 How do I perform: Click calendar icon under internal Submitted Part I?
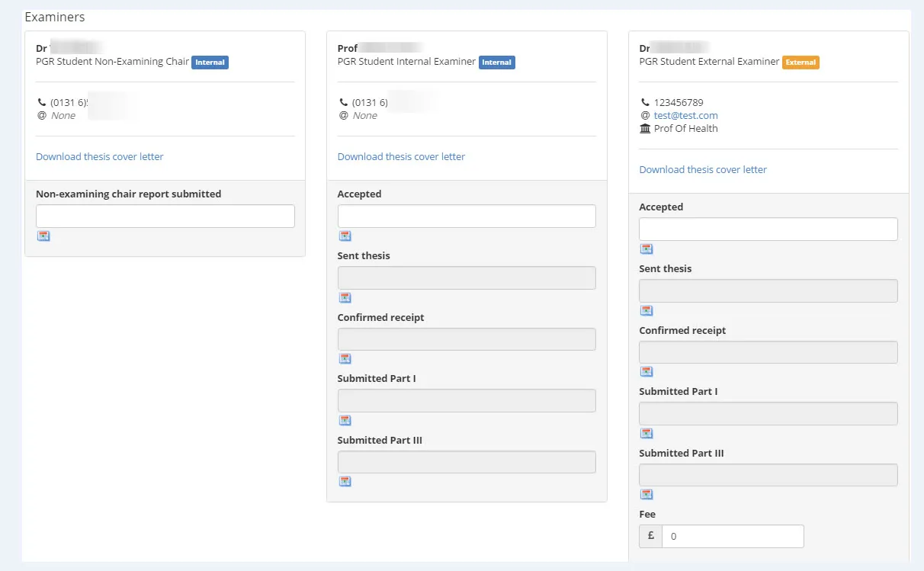click(345, 421)
